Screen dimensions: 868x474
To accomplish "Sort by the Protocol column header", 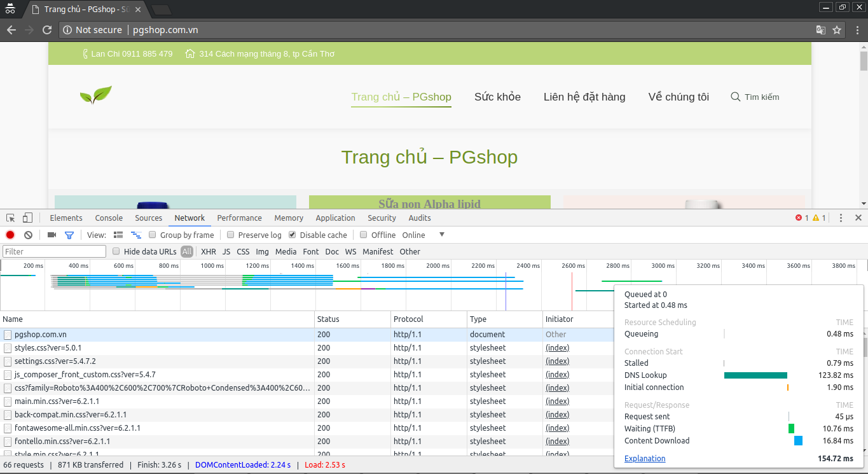I will coord(429,319).
